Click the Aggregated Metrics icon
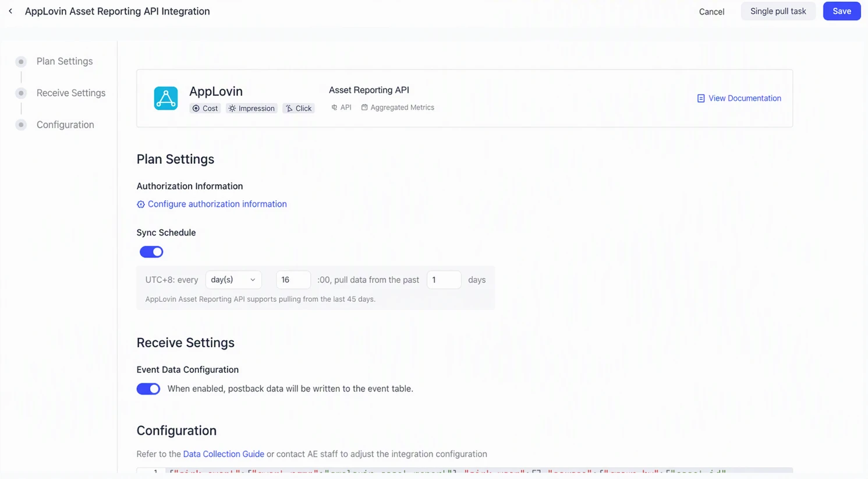 (x=364, y=107)
